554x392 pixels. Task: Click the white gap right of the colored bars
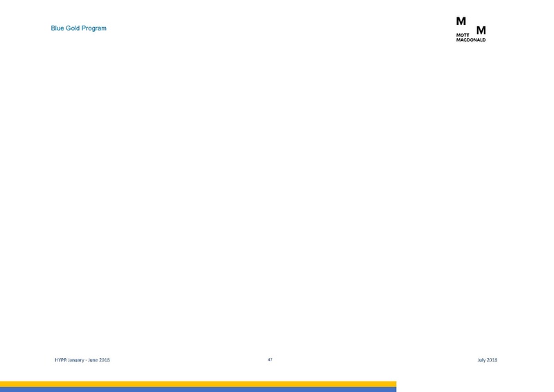(x=475, y=386)
